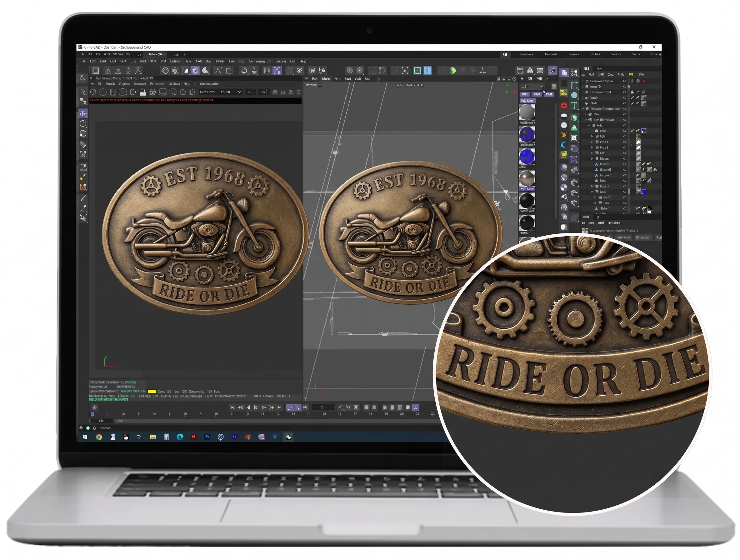Select the circle tool in left toolbar
This screenshot has width=740, height=560.
[x=83, y=124]
